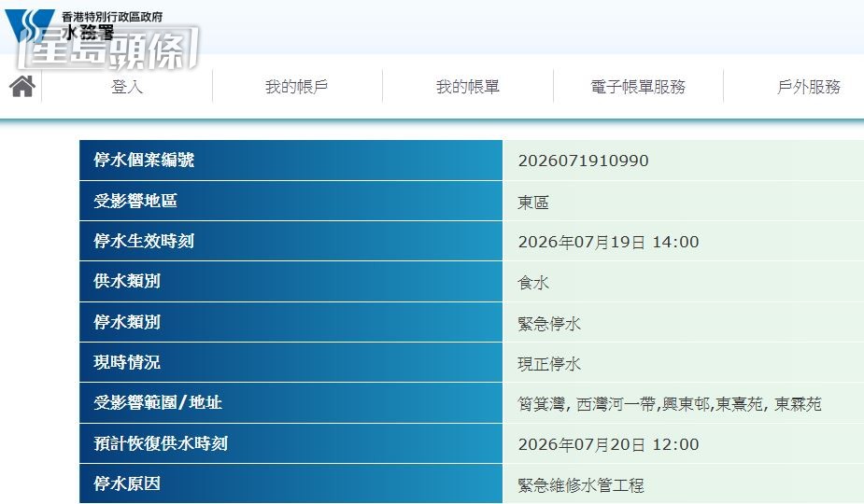The image size is (864, 504).
Task: Select the case number 2026071910990
Action: click(583, 161)
